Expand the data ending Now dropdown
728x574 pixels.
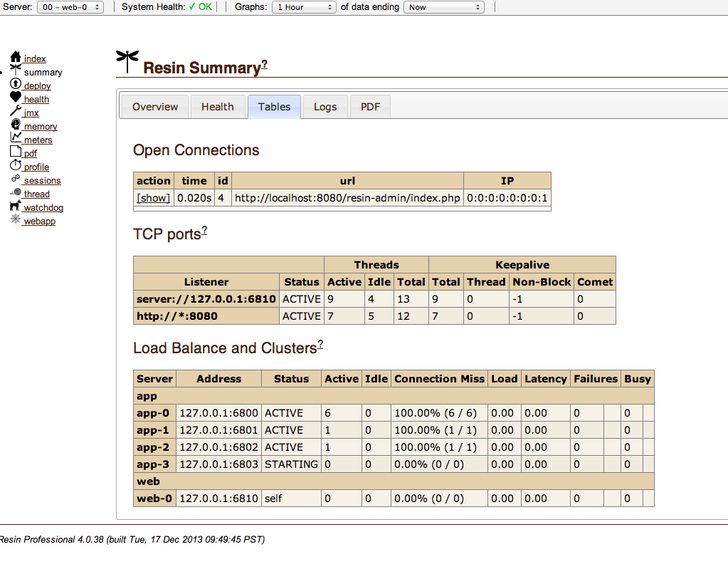click(444, 7)
